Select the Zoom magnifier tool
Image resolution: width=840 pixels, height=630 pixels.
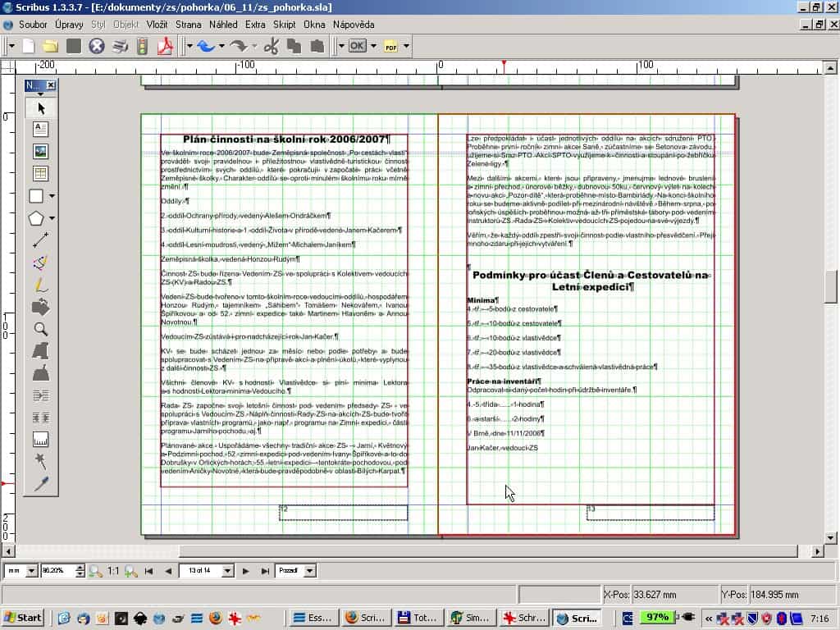tap(40, 330)
